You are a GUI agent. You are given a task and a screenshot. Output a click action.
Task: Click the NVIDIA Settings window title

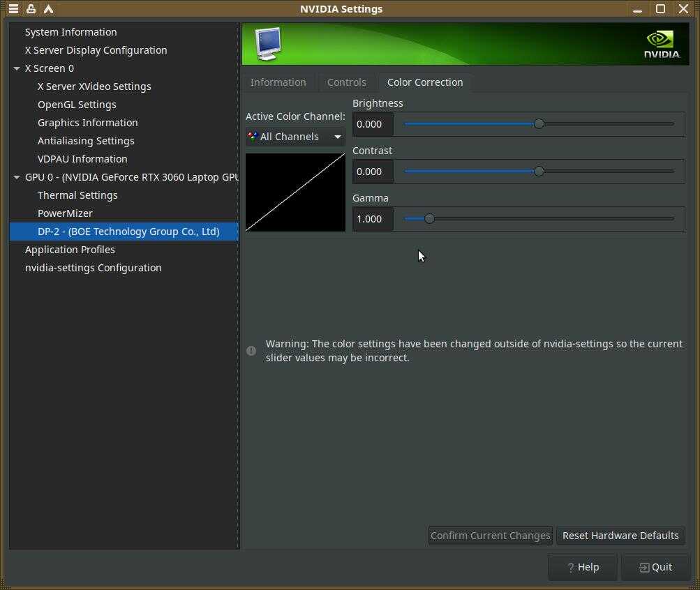click(x=341, y=9)
